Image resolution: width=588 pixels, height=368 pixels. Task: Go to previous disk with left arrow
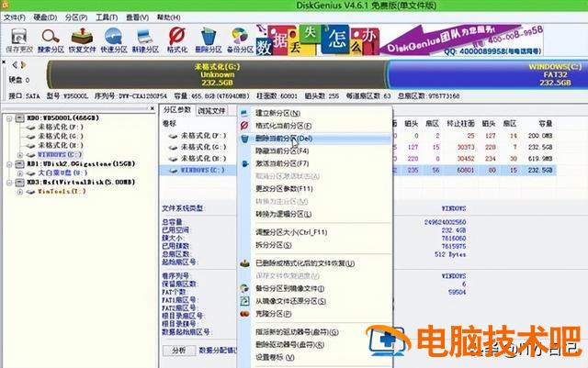pyautogui.click(x=15, y=65)
